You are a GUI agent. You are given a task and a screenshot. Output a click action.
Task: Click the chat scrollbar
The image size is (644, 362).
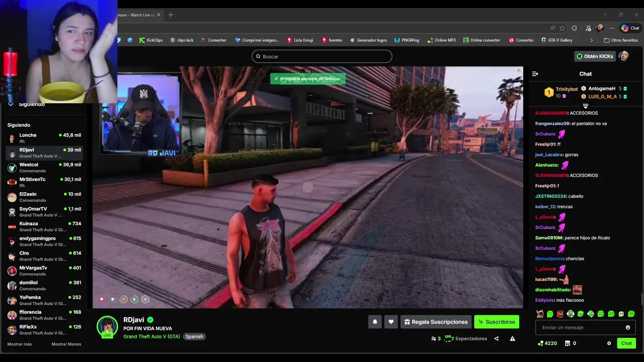pos(642,299)
